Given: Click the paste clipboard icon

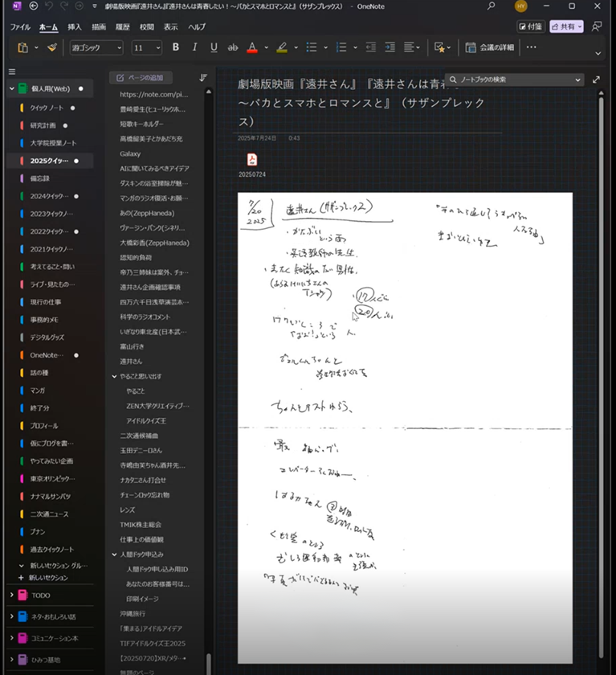Looking at the screenshot, I should click(x=22, y=47).
